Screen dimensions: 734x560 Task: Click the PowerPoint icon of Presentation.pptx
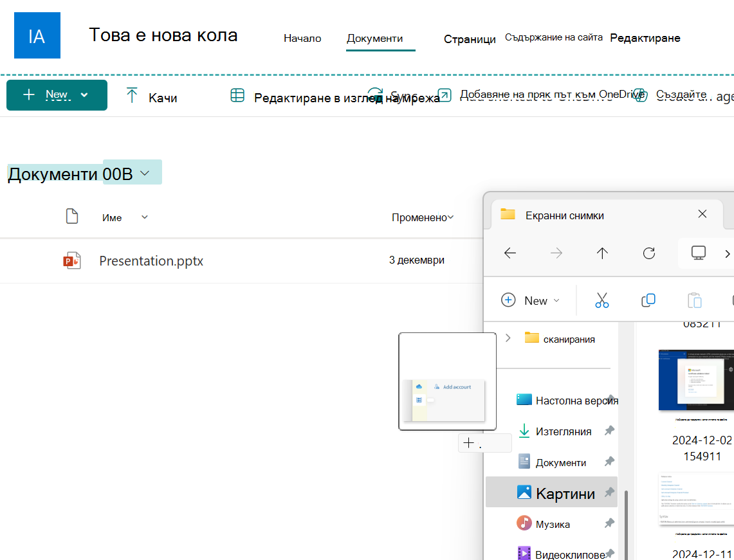[x=71, y=260]
